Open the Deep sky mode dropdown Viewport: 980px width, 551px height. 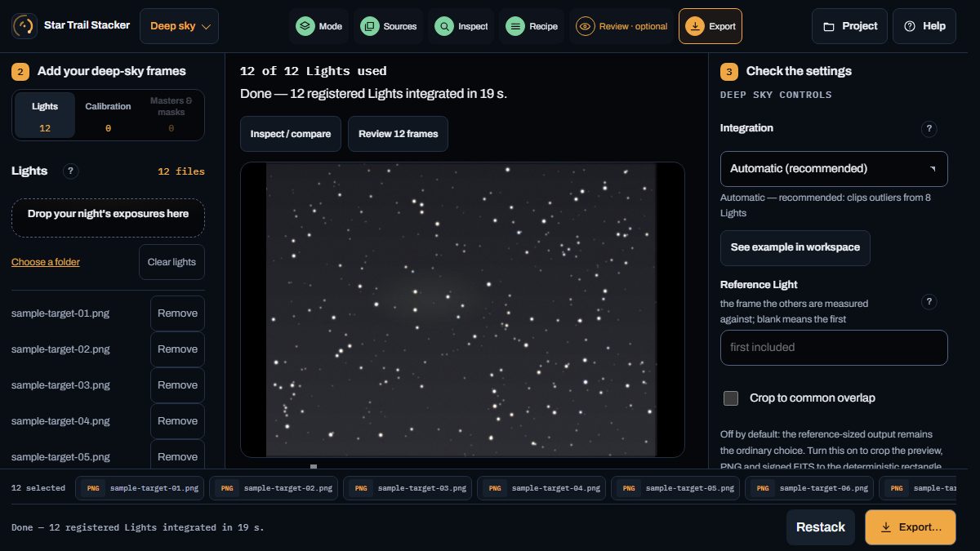[179, 26]
